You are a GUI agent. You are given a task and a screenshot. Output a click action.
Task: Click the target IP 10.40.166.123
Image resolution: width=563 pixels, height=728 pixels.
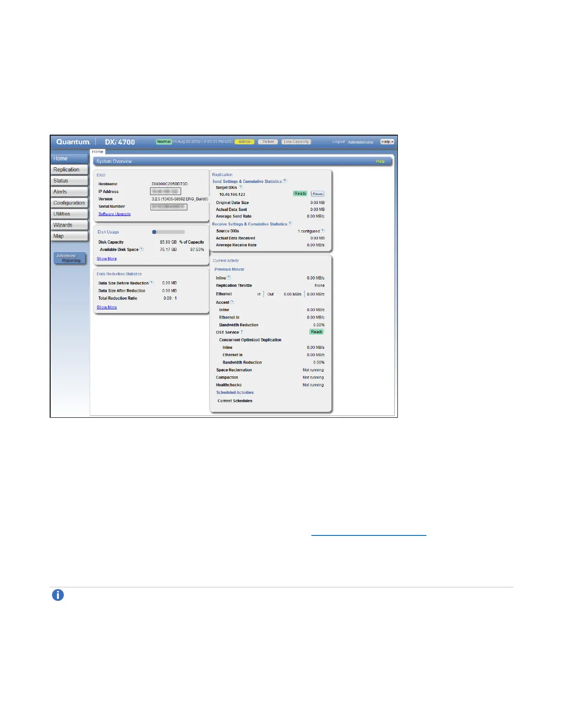(232, 194)
